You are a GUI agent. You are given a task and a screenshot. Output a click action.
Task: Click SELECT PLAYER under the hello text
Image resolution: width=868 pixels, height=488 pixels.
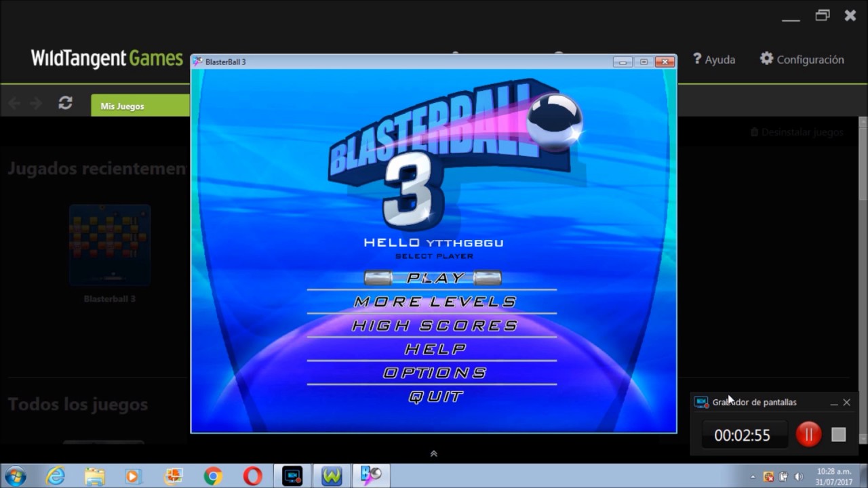pyautogui.click(x=434, y=256)
